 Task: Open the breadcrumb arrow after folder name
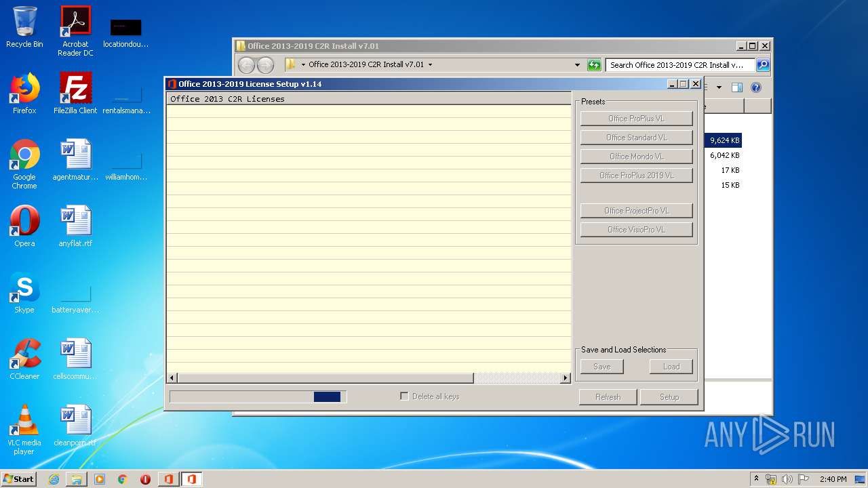click(x=430, y=65)
